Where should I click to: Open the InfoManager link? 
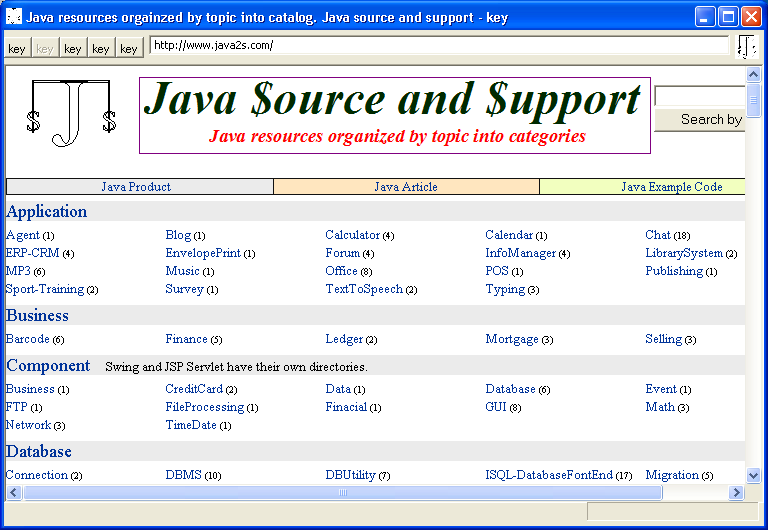[521, 253]
